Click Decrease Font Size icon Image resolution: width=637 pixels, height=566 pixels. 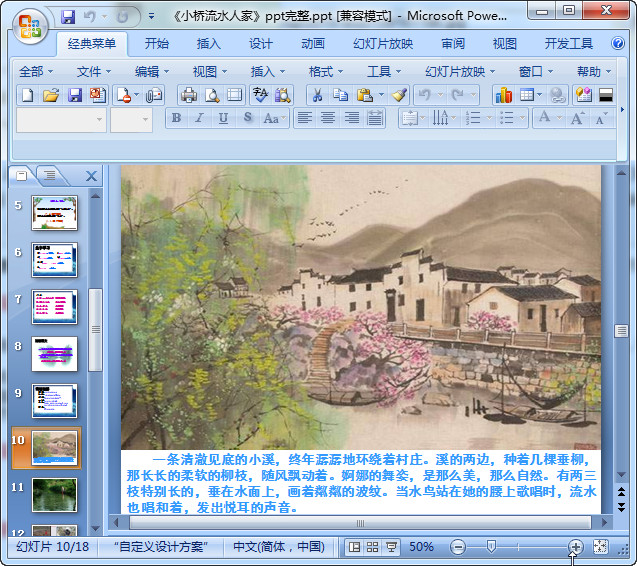coord(601,118)
